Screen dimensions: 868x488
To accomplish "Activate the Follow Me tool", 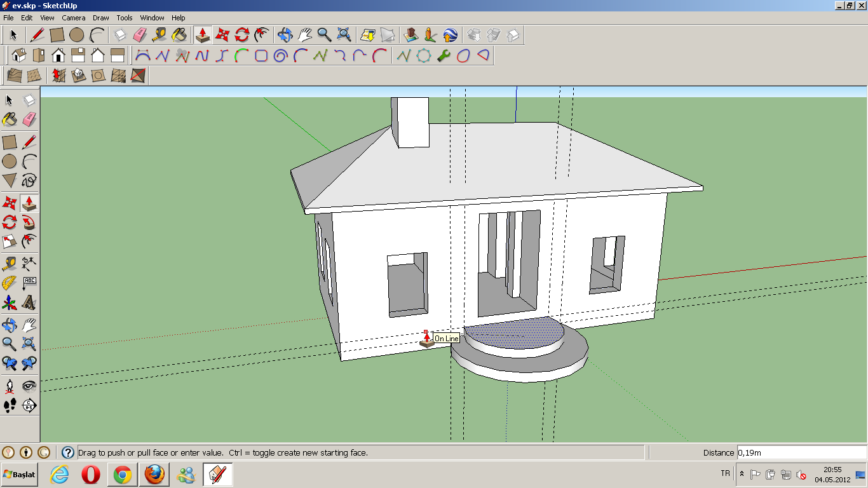I will point(29,222).
